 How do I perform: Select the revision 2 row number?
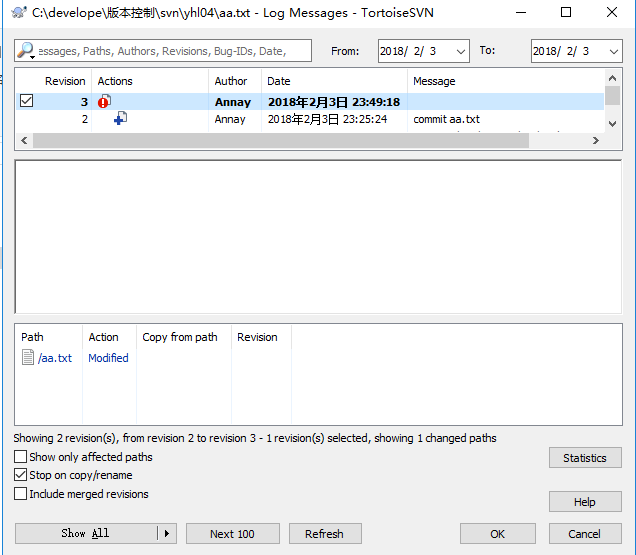pyautogui.click(x=84, y=119)
